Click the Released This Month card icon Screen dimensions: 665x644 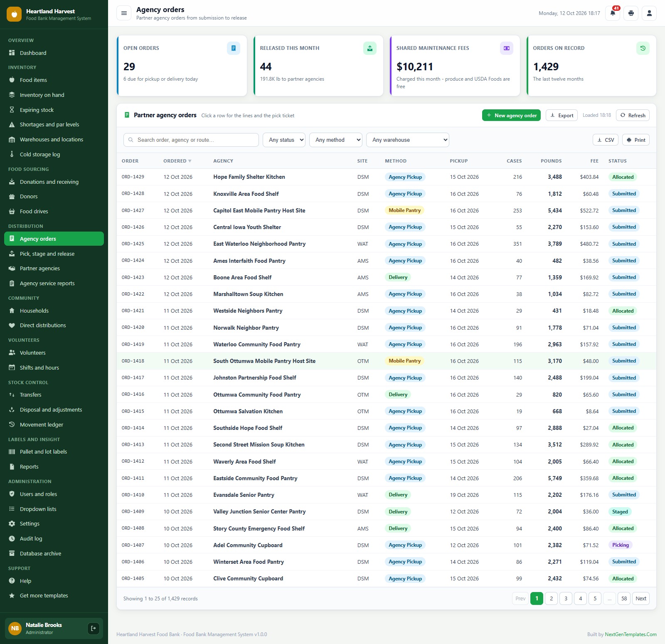[370, 48]
